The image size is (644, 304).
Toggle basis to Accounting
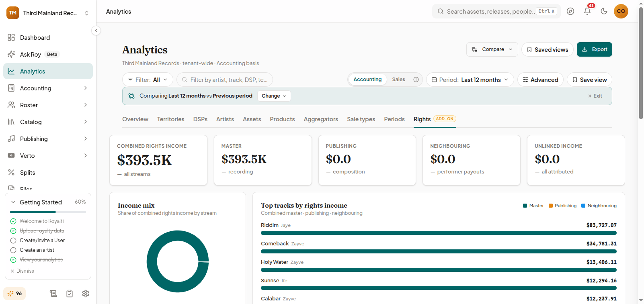367,80
